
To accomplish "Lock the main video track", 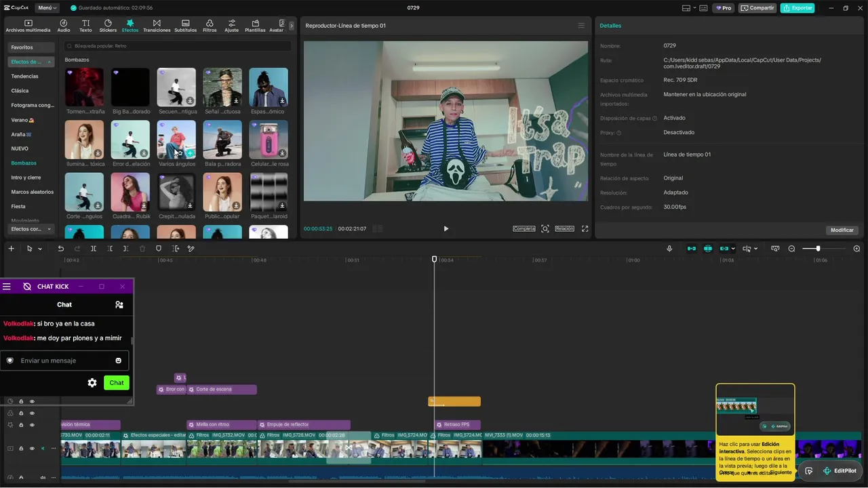I will coord(21,449).
